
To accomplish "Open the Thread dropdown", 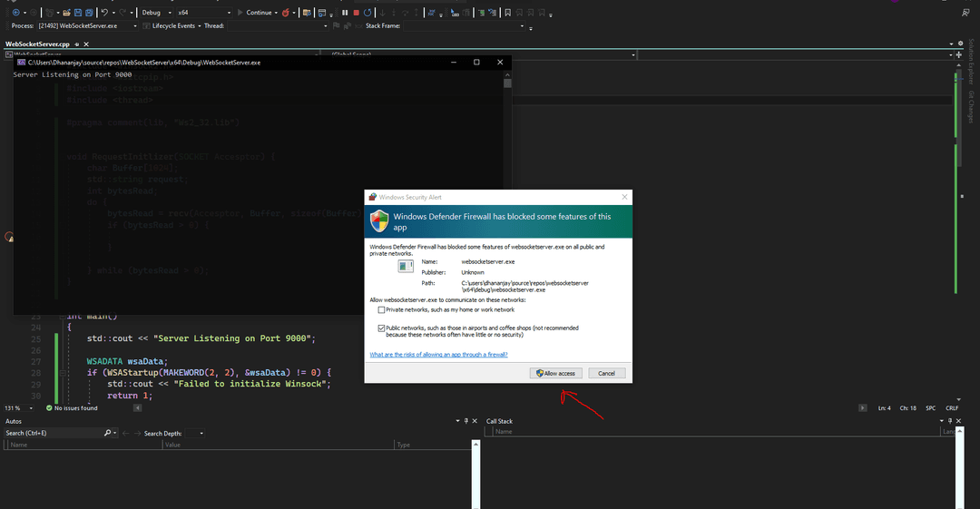I will pos(278,25).
